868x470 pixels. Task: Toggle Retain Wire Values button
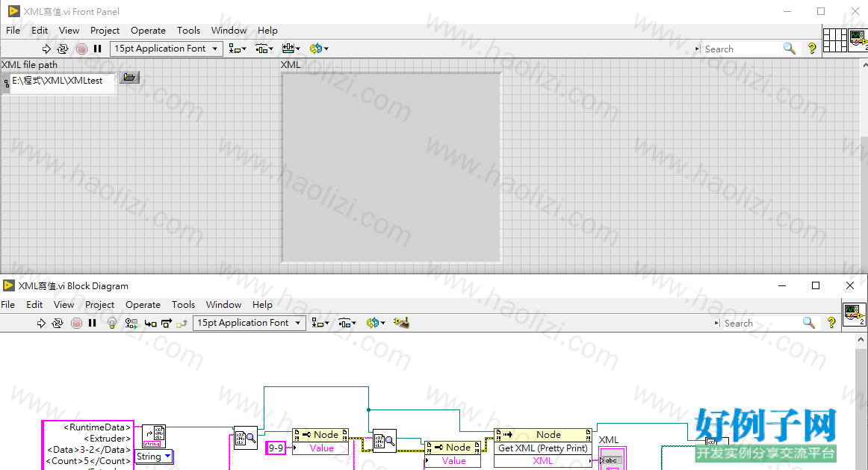pyautogui.click(x=131, y=323)
